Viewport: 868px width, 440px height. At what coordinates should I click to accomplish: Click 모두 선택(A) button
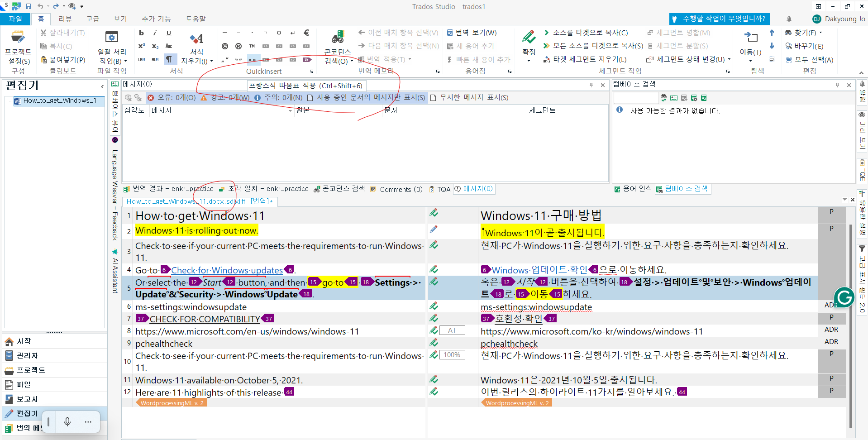click(x=809, y=59)
